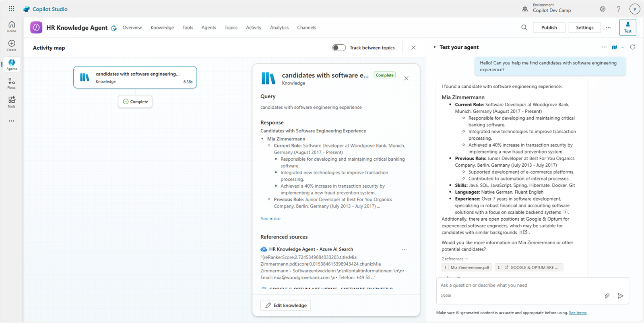Close the Activity map panel
The height and width of the screenshot is (323, 644).
click(x=413, y=48)
